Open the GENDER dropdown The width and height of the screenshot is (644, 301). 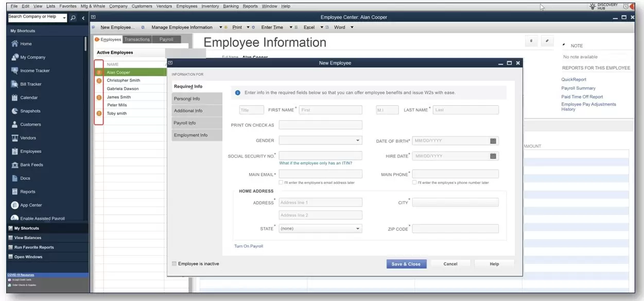358,140
